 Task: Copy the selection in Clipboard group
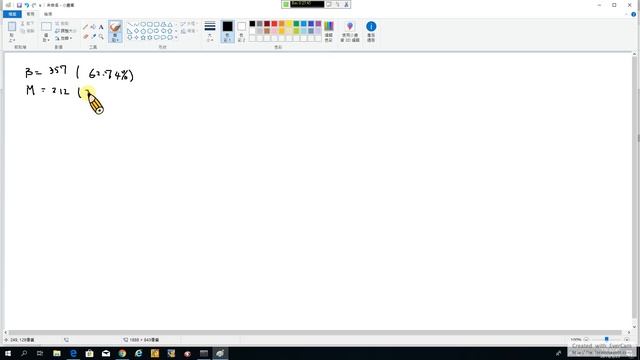27,31
